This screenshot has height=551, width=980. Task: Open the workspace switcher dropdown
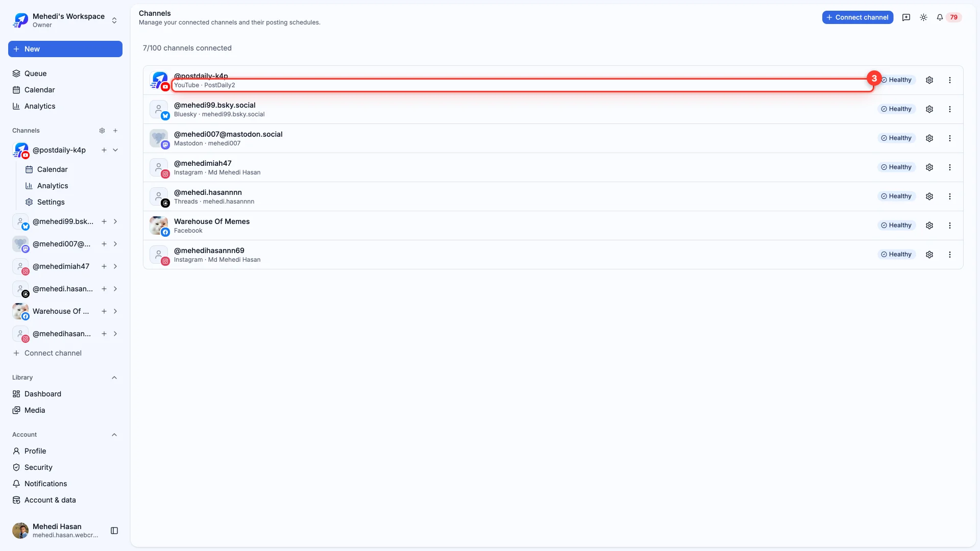point(65,20)
